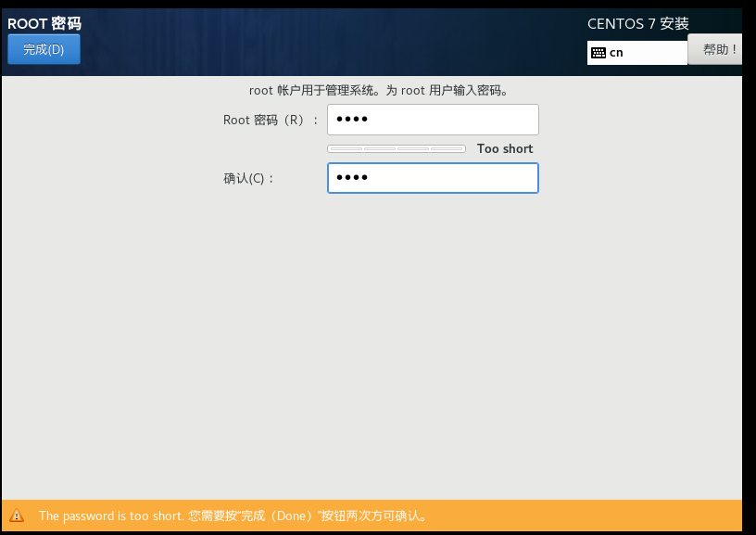756x535 pixels.
Task: Click the "Root 密码 (R)" field label
Action: tap(271, 120)
